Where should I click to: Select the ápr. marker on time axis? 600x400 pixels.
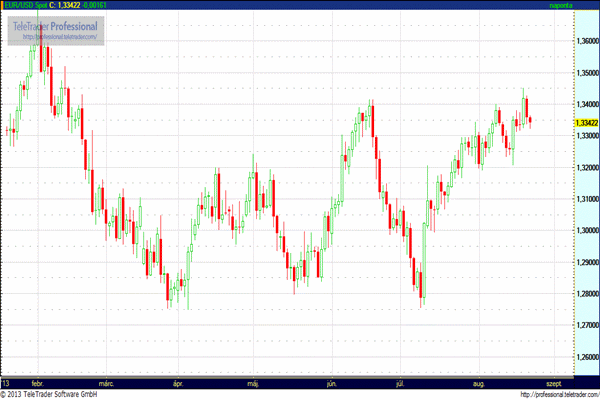pyautogui.click(x=180, y=382)
